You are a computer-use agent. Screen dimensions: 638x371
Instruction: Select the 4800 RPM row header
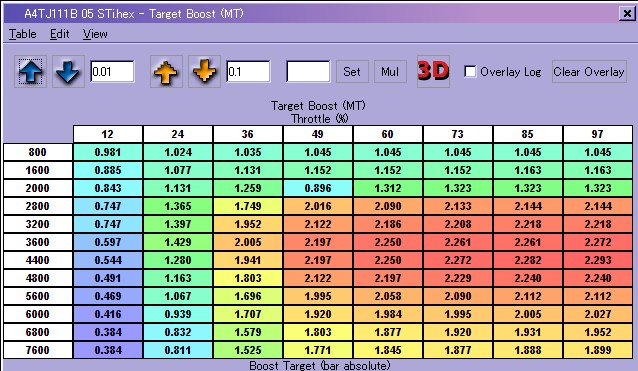pyautogui.click(x=38, y=278)
